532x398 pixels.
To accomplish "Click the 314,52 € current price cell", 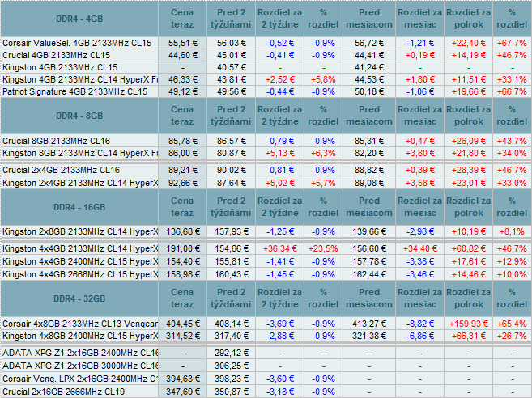I will tap(182, 337).
